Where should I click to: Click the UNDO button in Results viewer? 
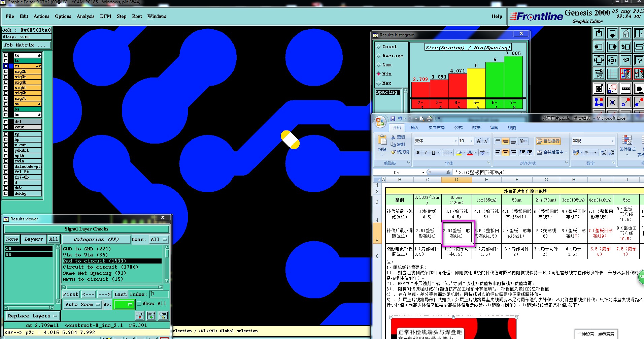pos(163,316)
